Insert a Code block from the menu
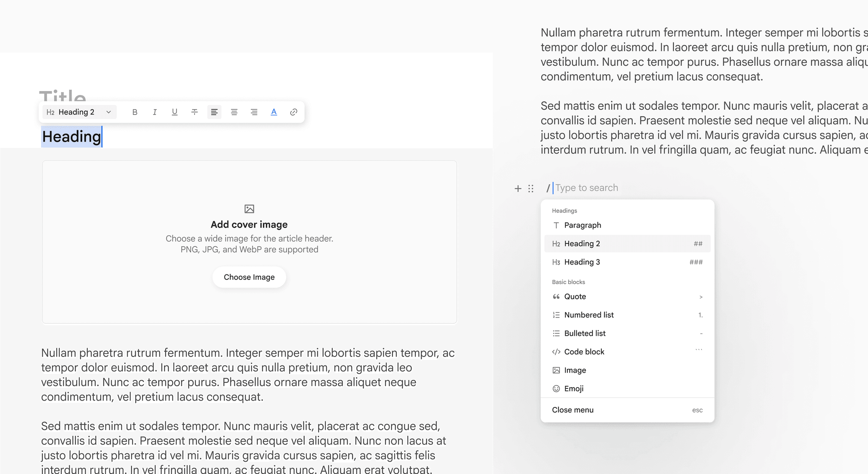 pos(627,352)
